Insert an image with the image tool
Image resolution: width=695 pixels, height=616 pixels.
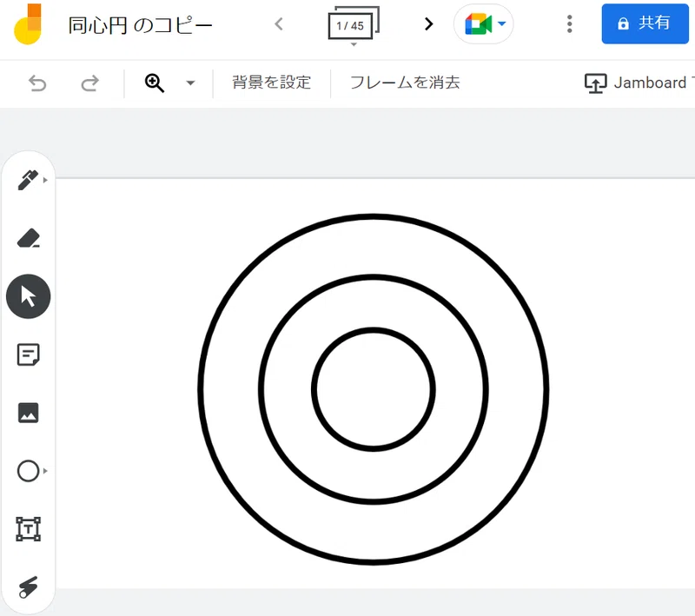[x=29, y=413]
